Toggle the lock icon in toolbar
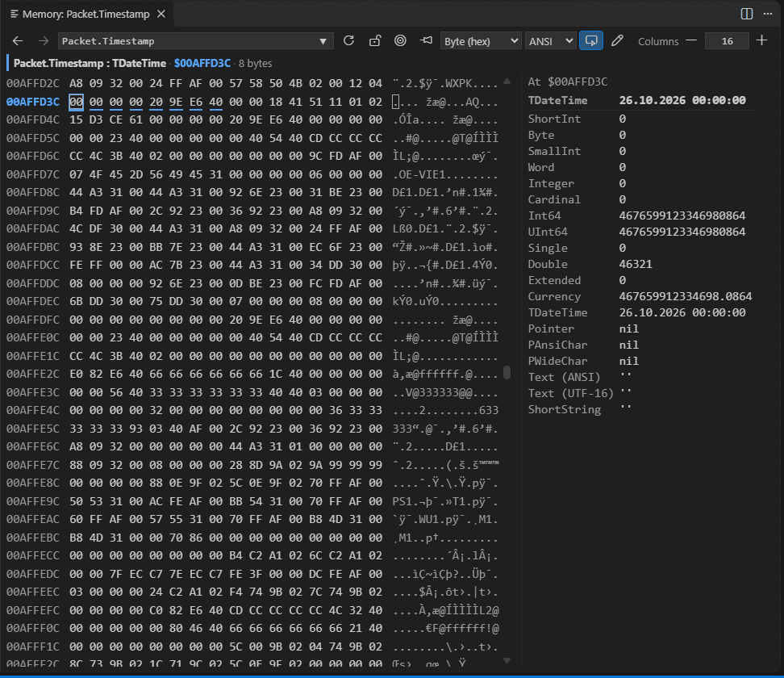The image size is (784, 678). point(375,41)
